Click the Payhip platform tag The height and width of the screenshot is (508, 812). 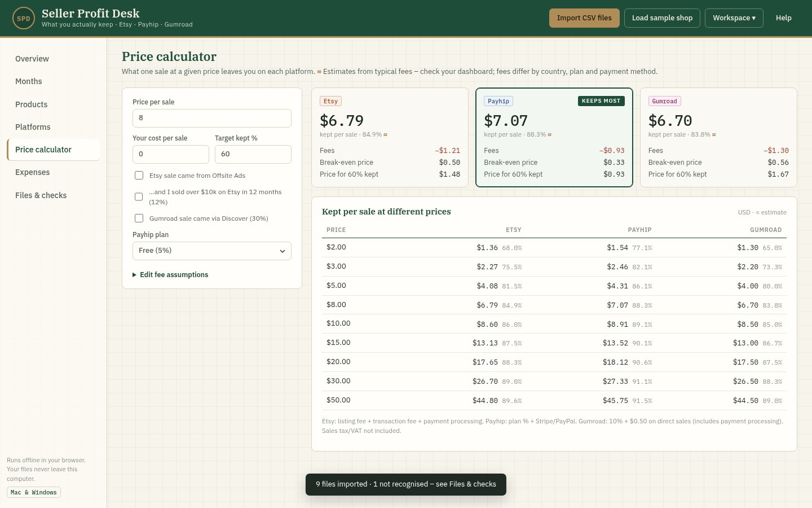498,102
